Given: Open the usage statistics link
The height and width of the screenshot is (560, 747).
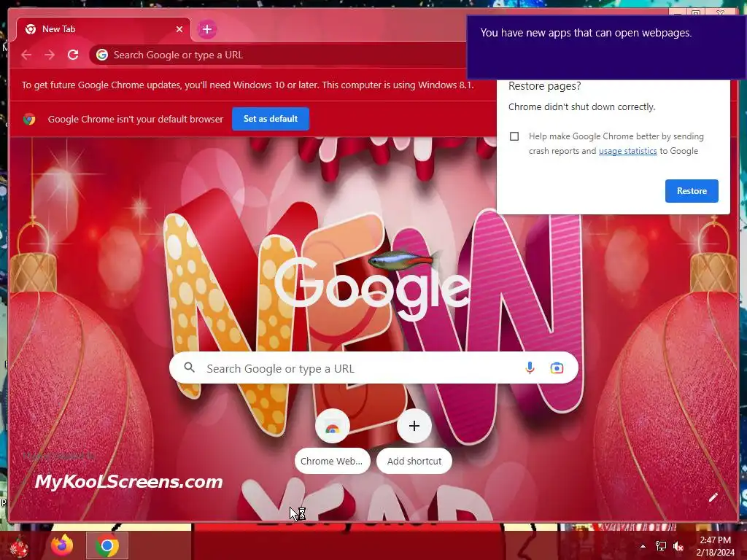Looking at the screenshot, I should point(627,151).
